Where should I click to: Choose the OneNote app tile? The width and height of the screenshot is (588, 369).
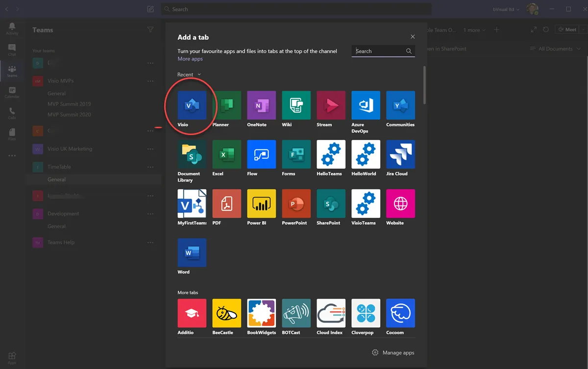(x=261, y=105)
